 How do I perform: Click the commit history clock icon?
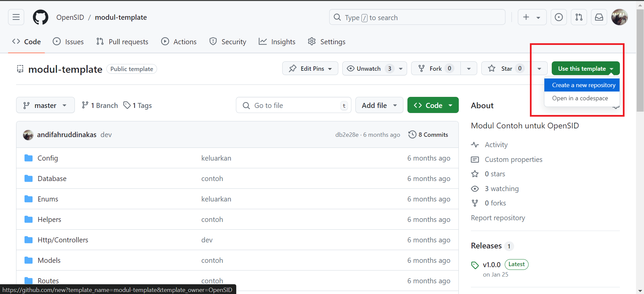pyautogui.click(x=412, y=134)
